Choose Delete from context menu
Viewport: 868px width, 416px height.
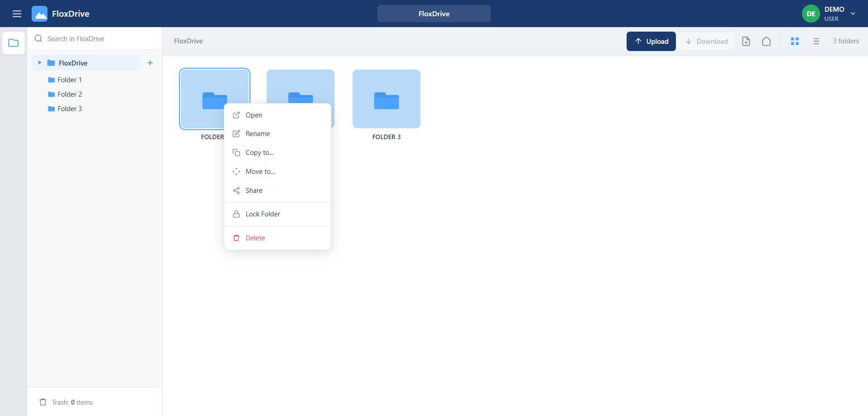point(278,238)
